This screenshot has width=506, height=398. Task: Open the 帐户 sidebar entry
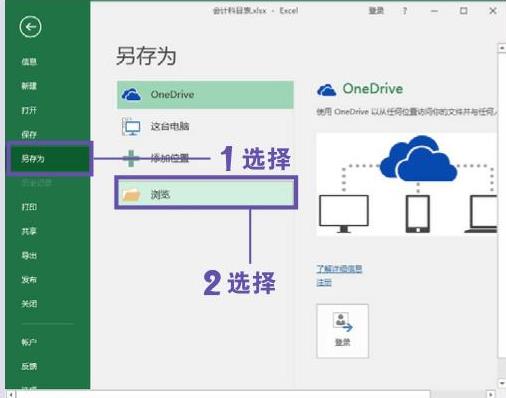(29, 342)
